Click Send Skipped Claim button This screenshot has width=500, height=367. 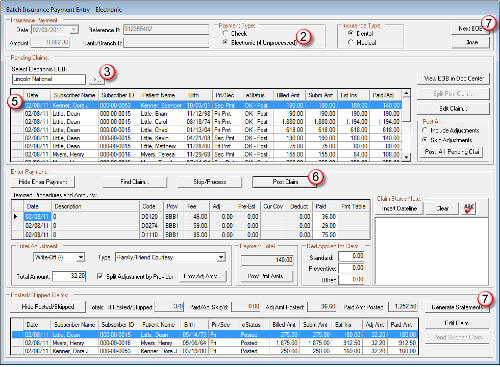pyautogui.click(x=457, y=337)
